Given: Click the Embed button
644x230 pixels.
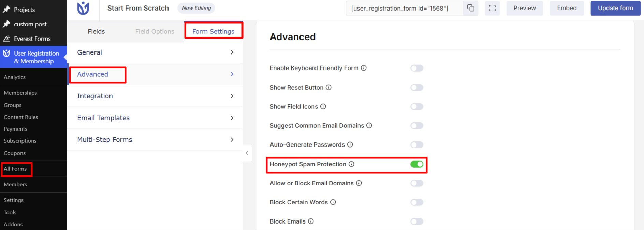Looking at the screenshot, I should tap(567, 8).
